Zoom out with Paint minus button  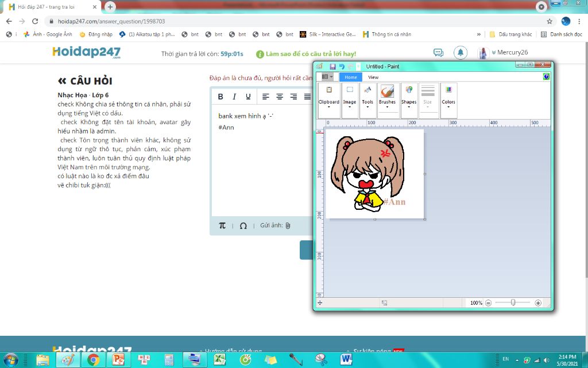pyautogui.click(x=488, y=302)
